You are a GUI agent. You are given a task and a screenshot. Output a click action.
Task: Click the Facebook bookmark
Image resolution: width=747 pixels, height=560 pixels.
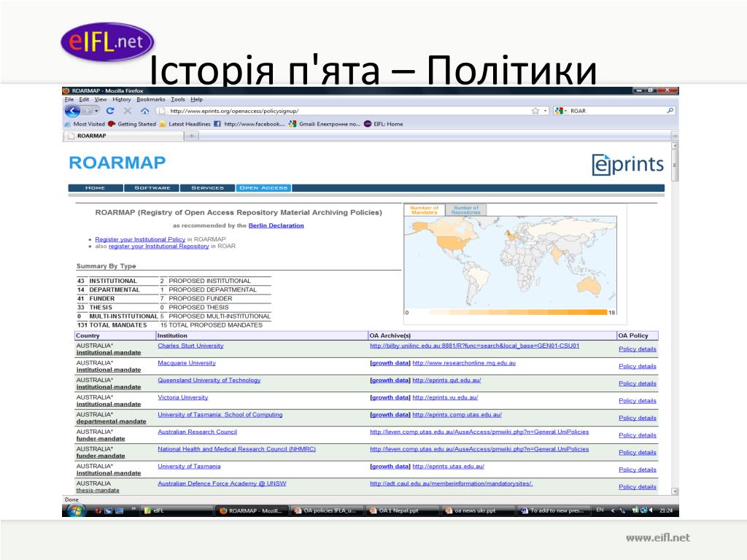pos(249,124)
